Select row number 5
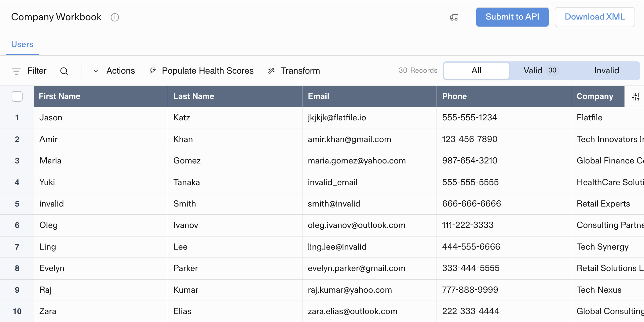This screenshot has height=322, width=644. 17,204
